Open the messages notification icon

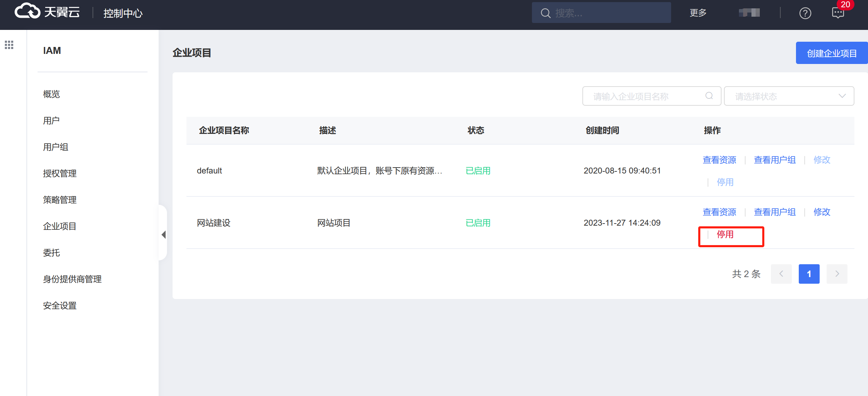(838, 13)
